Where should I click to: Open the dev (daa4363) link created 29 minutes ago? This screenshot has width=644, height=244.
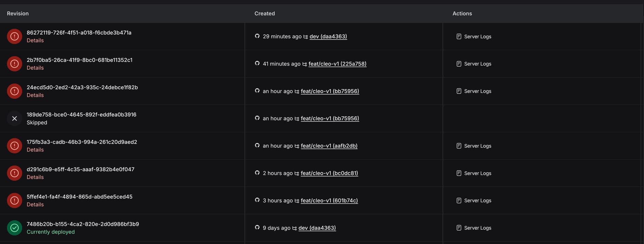coord(328,37)
